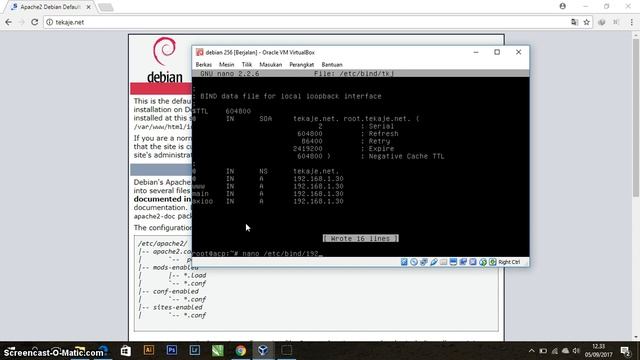The width and height of the screenshot is (640, 360).
Task: Click the volume icon in system tray
Action: coord(576,351)
